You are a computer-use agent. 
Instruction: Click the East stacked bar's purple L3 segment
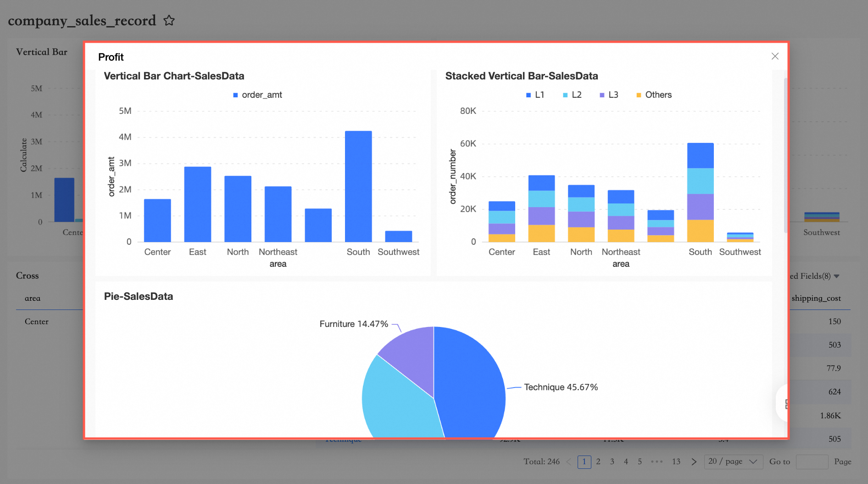tap(541, 216)
